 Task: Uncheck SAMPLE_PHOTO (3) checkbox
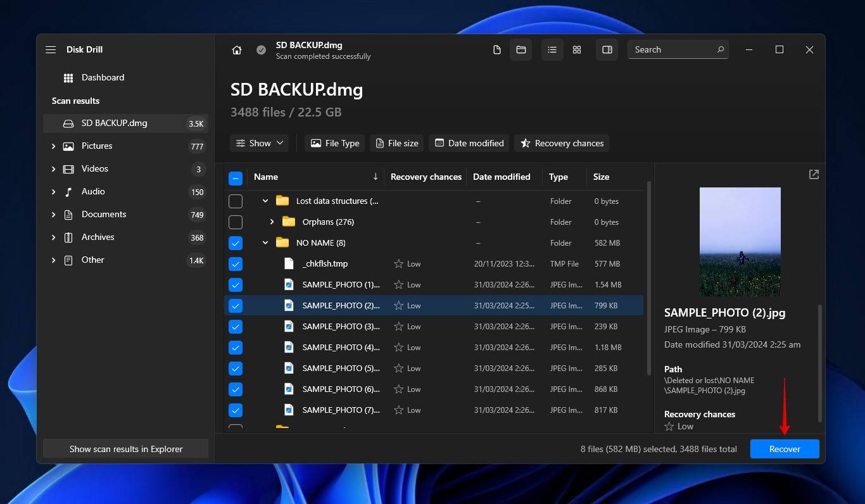[x=235, y=327]
